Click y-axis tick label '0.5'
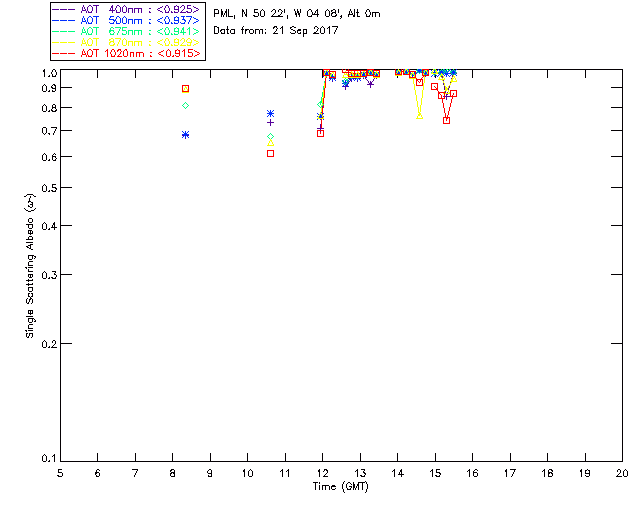 (x=49, y=188)
